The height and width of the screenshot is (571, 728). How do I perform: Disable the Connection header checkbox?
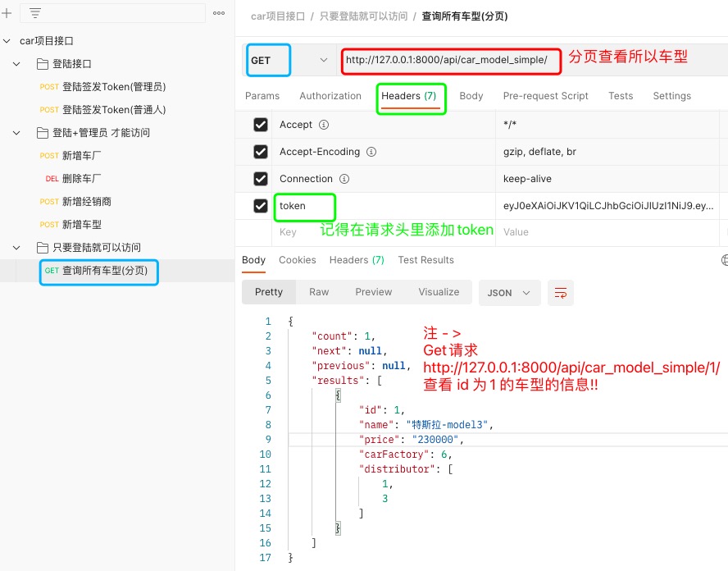[261, 179]
